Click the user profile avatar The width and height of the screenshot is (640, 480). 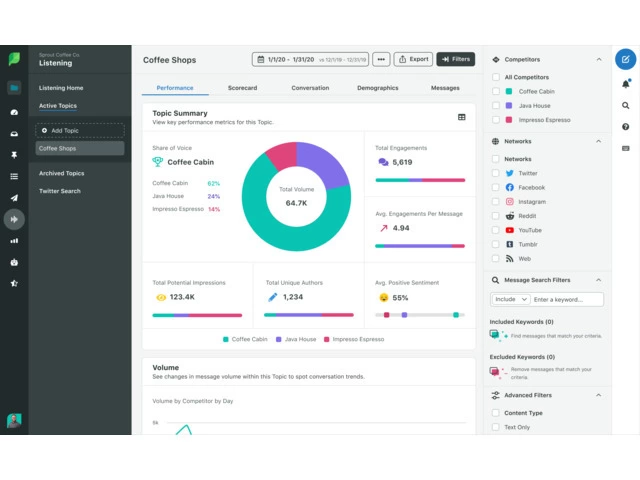pos(14,420)
